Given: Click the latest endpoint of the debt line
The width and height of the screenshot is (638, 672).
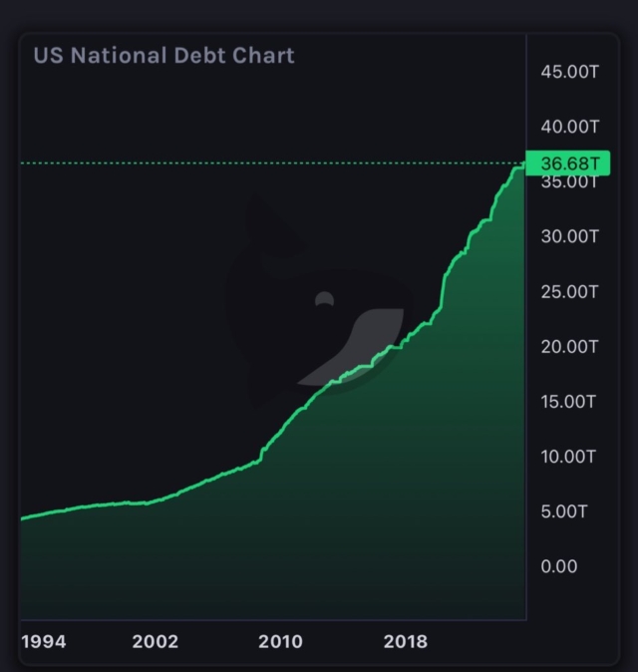Looking at the screenshot, I should (522, 166).
